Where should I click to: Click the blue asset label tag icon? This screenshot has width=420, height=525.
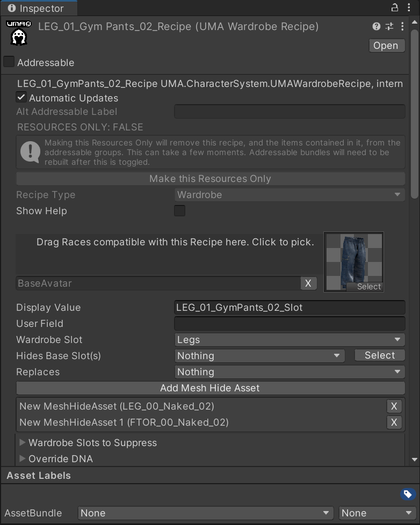click(408, 494)
